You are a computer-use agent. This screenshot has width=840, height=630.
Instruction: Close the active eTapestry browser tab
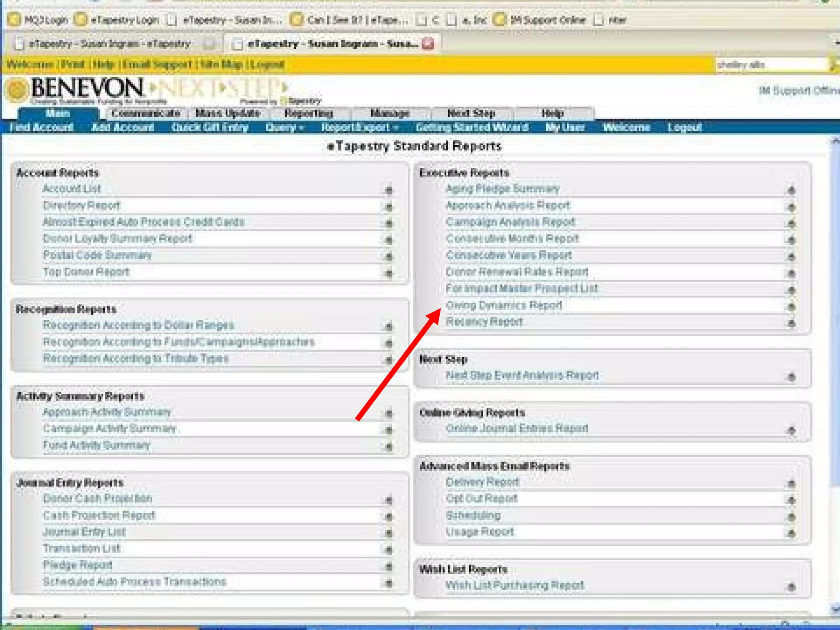coord(427,43)
